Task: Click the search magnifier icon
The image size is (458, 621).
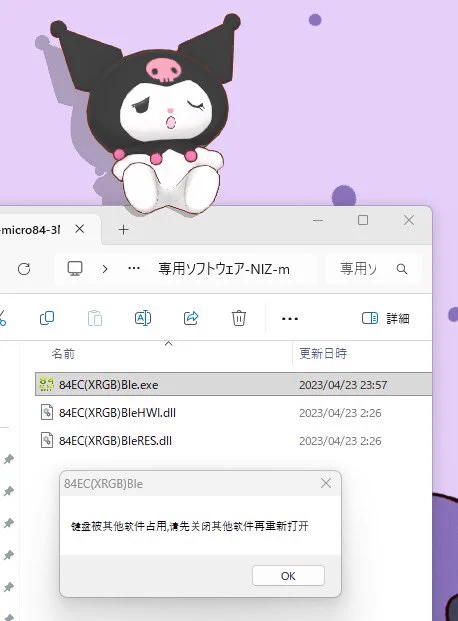Action: (402, 269)
